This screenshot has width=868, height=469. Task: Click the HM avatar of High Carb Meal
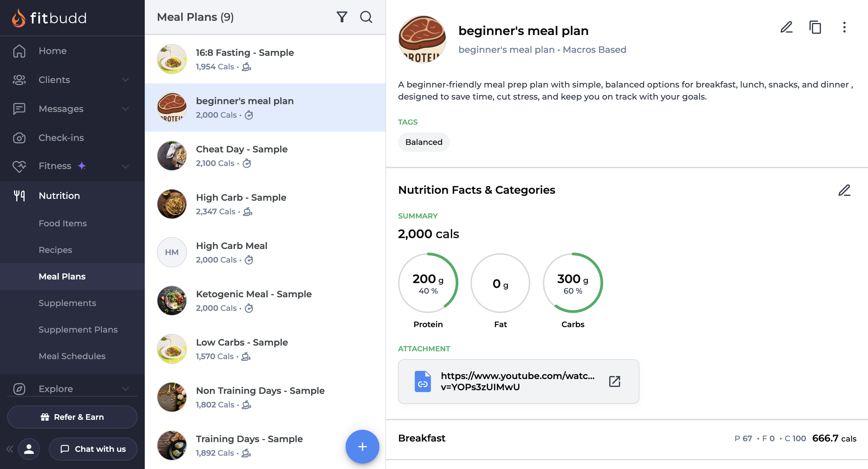(x=172, y=252)
